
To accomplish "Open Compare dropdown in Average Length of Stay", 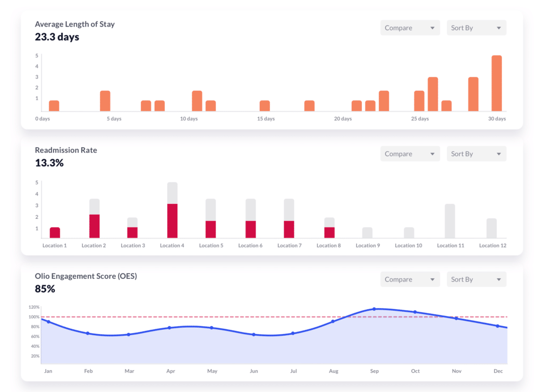I will [410, 28].
